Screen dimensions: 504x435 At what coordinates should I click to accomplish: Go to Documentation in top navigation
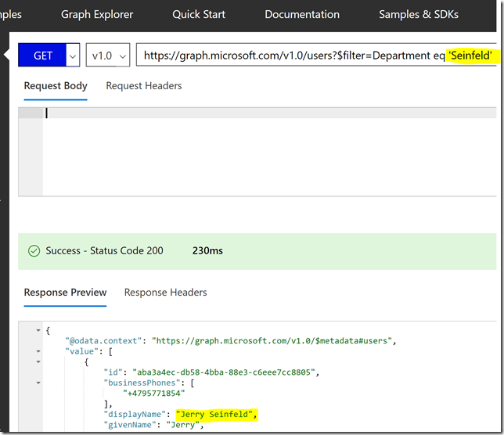pos(302,14)
